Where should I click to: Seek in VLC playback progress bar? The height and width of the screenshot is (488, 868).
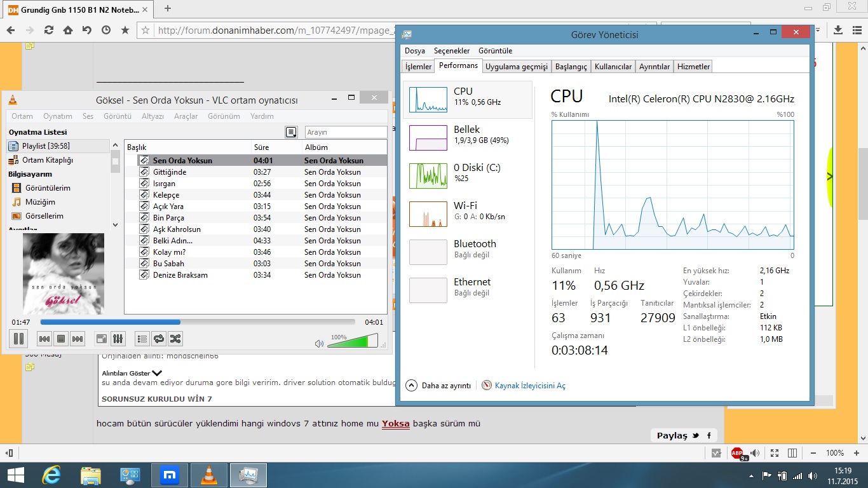(198, 322)
